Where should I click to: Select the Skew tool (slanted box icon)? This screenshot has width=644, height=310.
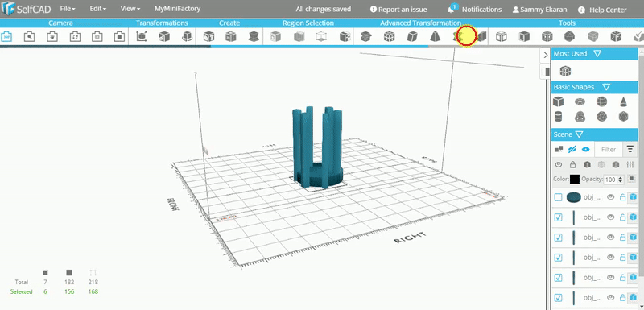[x=412, y=36]
